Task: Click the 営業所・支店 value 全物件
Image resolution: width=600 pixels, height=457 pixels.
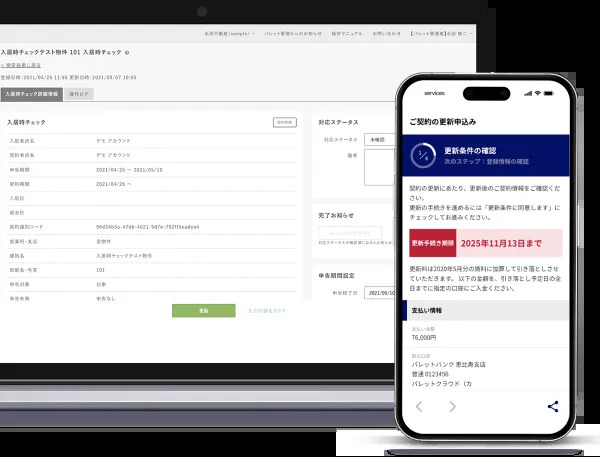Action: pyautogui.click(x=103, y=242)
